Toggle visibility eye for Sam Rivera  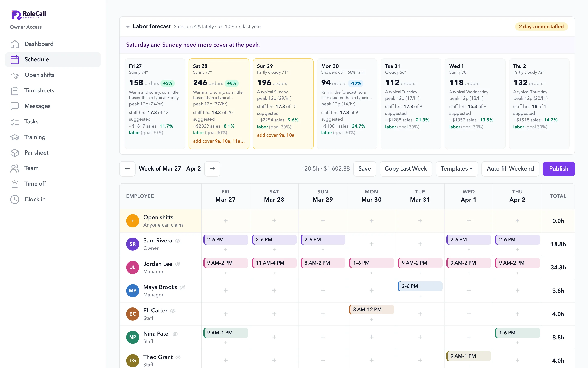click(x=178, y=241)
